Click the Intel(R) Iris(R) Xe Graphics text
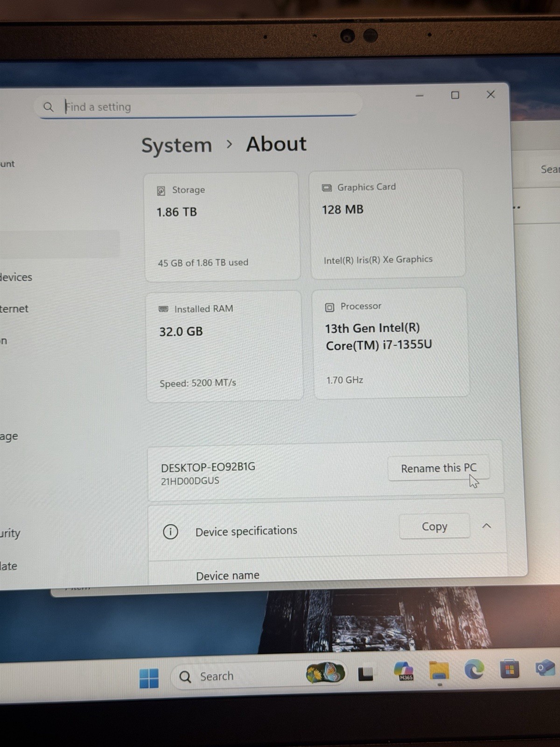The height and width of the screenshot is (747, 560). (x=378, y=260)
